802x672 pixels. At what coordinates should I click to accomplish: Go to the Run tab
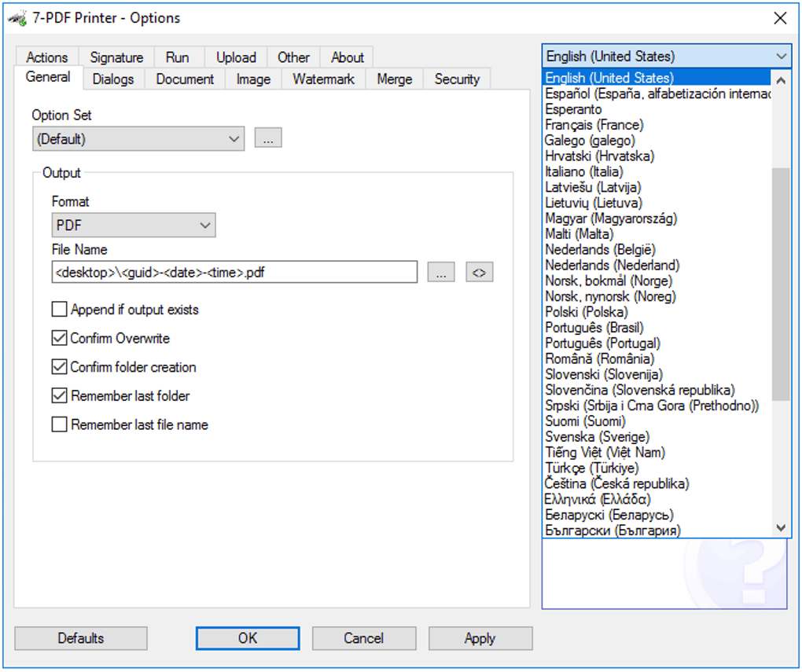tap(178, 57)
